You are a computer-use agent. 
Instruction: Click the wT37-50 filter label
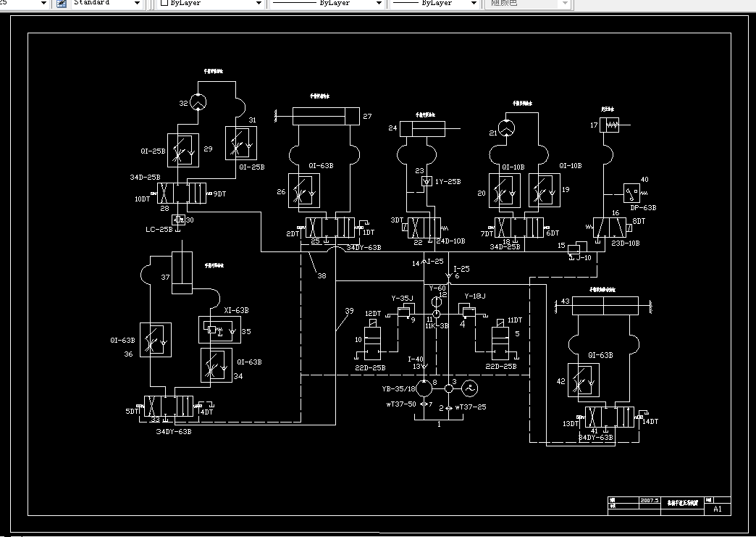click(x=400, y=404)
